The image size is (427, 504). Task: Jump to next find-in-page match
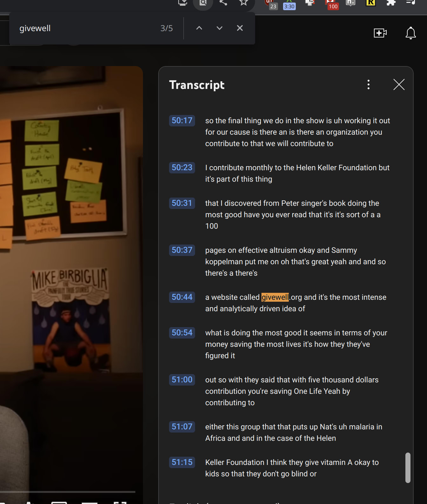(x=219, y=28)
